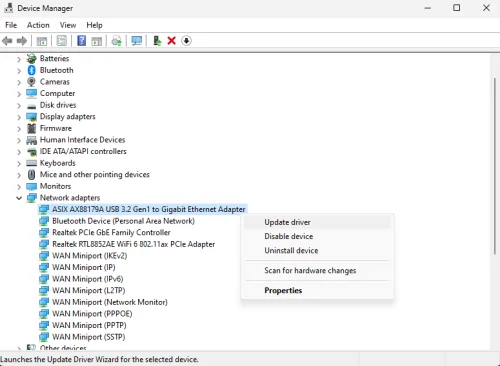Image resolution: width=500 pixels, height=366 pixels.
Task: Select ASIX AX88179A USB Ethernet Adapter
Action: pos(149,209)
